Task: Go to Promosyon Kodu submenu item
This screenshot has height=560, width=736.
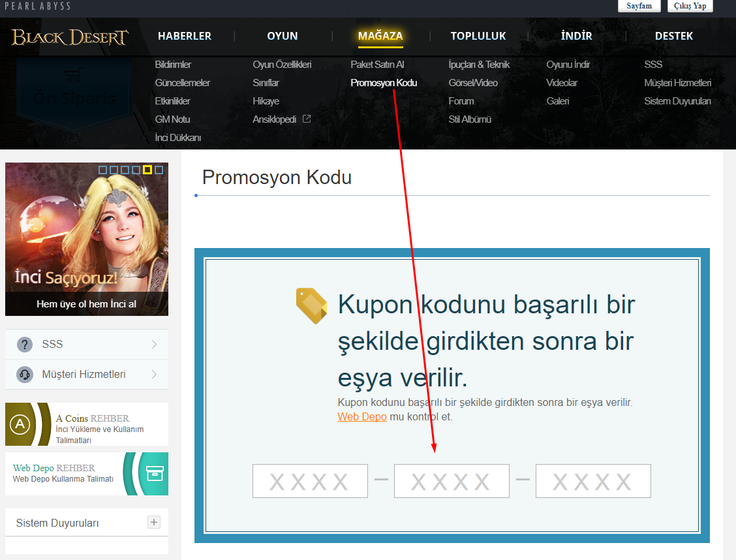Action: 384,83
